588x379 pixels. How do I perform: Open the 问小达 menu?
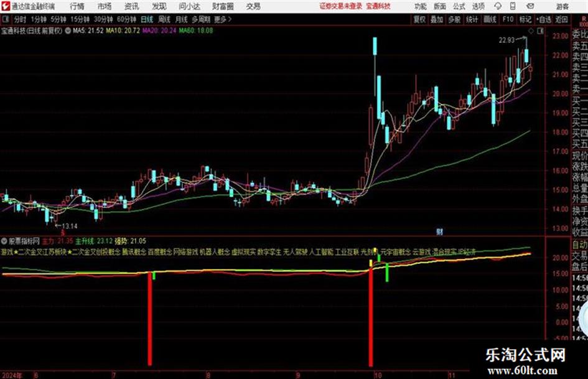tap(189, 6)
